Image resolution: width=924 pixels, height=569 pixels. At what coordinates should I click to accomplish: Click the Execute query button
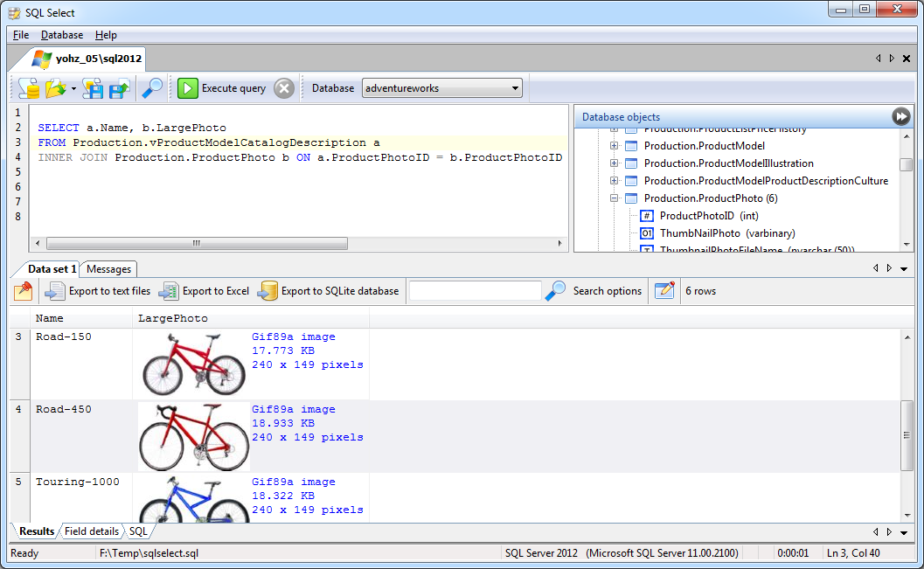(x=223, y=88)
